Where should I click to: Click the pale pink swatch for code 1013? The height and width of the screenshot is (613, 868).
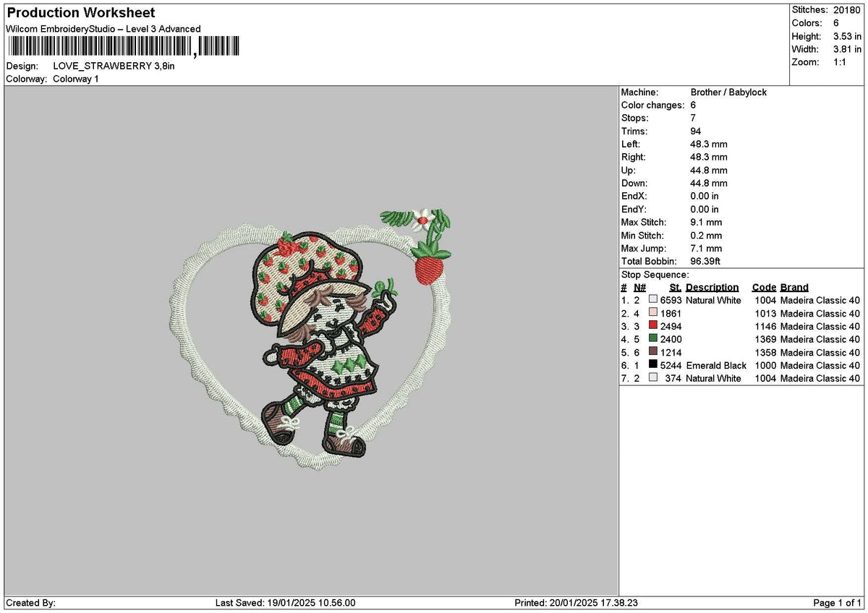(653, 313)
